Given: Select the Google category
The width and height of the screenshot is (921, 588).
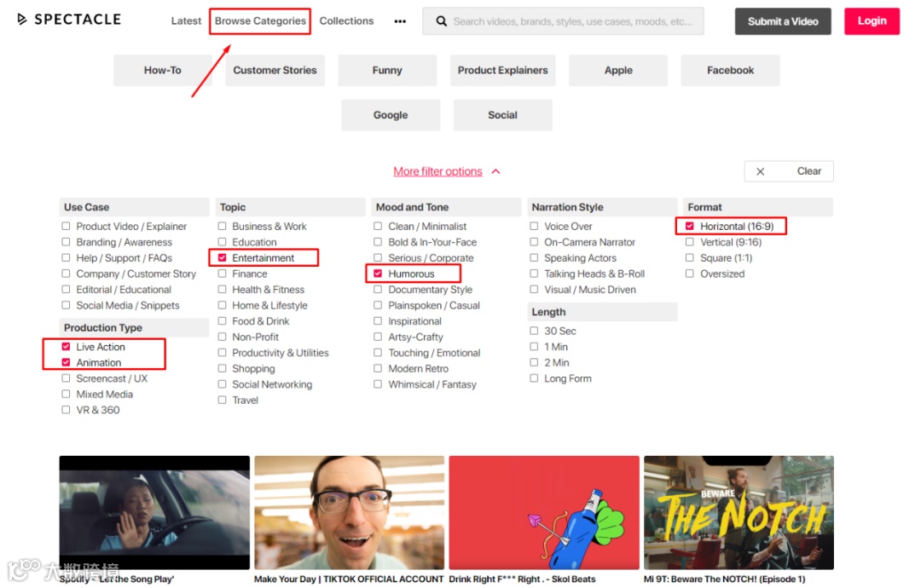Looking at the screenshot, I should click(x=391, y=115).
